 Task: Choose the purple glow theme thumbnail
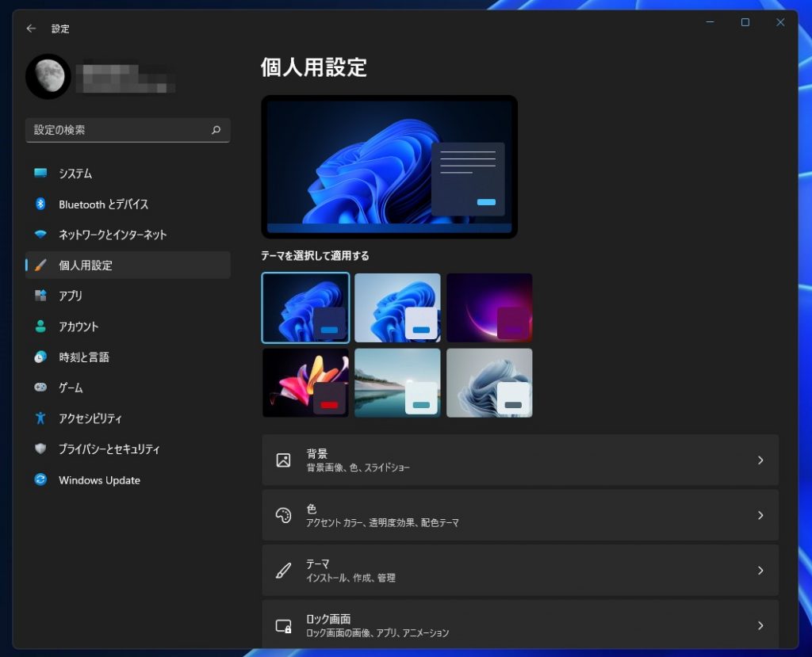pos(489,307)
